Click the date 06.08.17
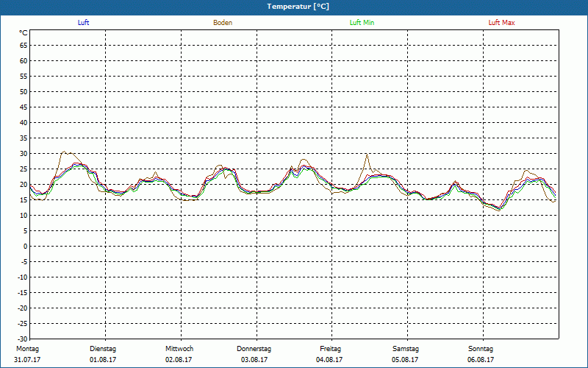The image size is (588, 368). (481, 360)
